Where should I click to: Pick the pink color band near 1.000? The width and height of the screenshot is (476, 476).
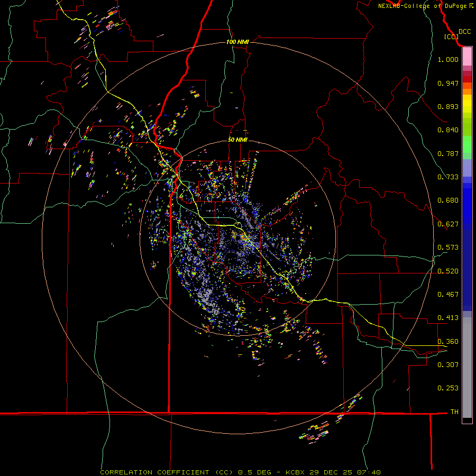point(467,57)
